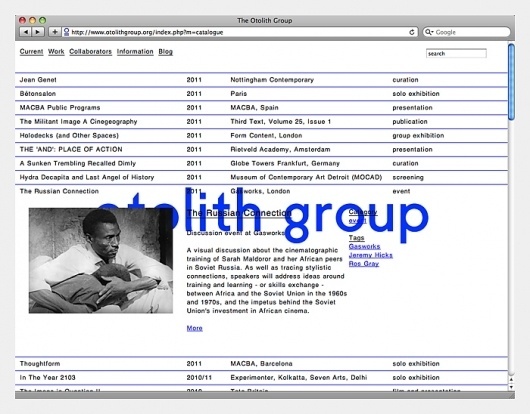530x414 pixels.
Task: Click the scrollbar up arrow
Action: (x=511, y=380)
